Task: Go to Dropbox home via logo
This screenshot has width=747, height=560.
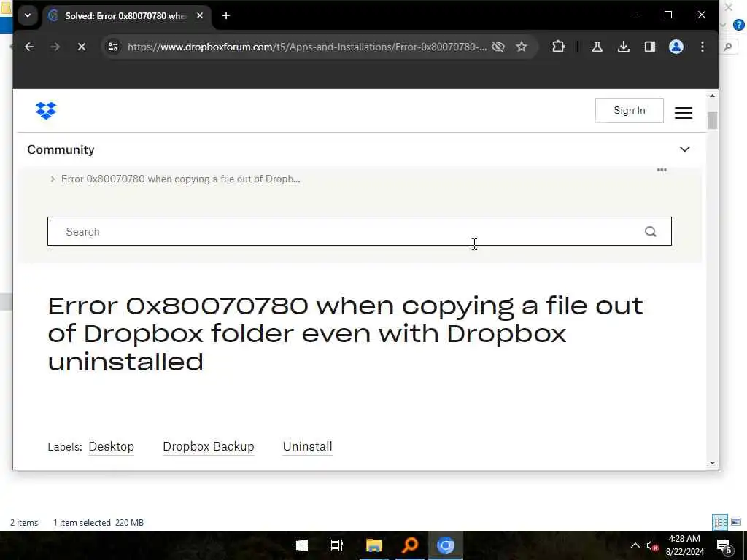Action: click(x=46, y=111)
